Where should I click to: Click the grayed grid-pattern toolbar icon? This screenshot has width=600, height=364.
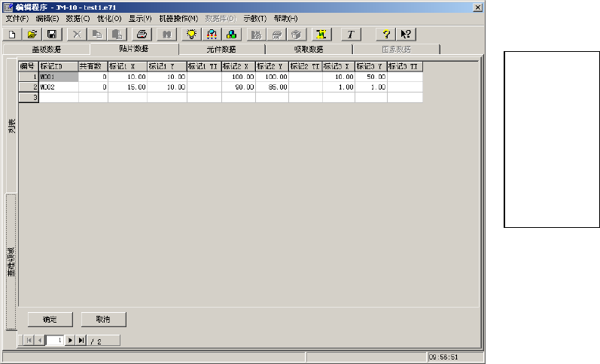tap(257, 35)
